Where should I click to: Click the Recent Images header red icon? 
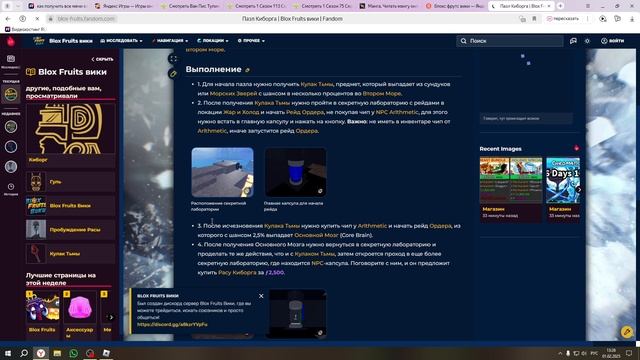coord(576,148)
